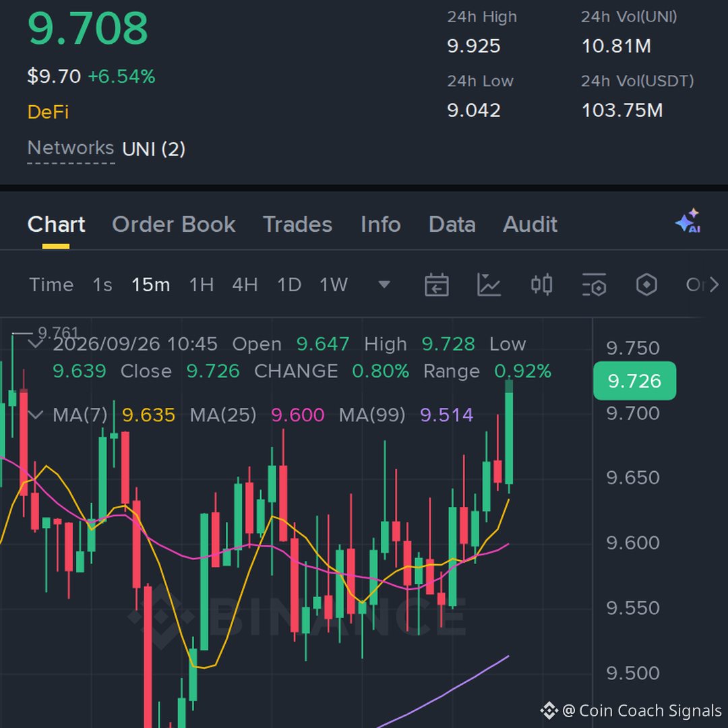
Task: Collapse the OHLC candle info row
Action: [x=36, y=344]
